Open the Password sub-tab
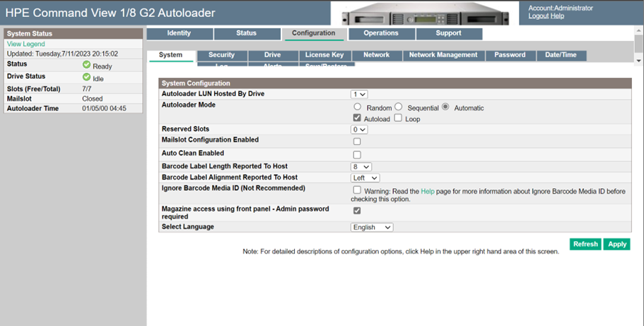The image size is (644, 326). point(510,55)
